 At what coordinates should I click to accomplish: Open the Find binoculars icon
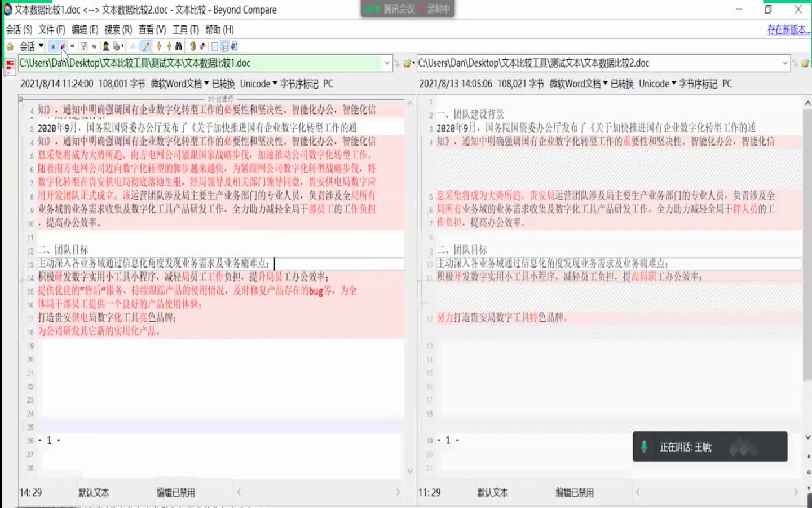(x=179, y=46)
